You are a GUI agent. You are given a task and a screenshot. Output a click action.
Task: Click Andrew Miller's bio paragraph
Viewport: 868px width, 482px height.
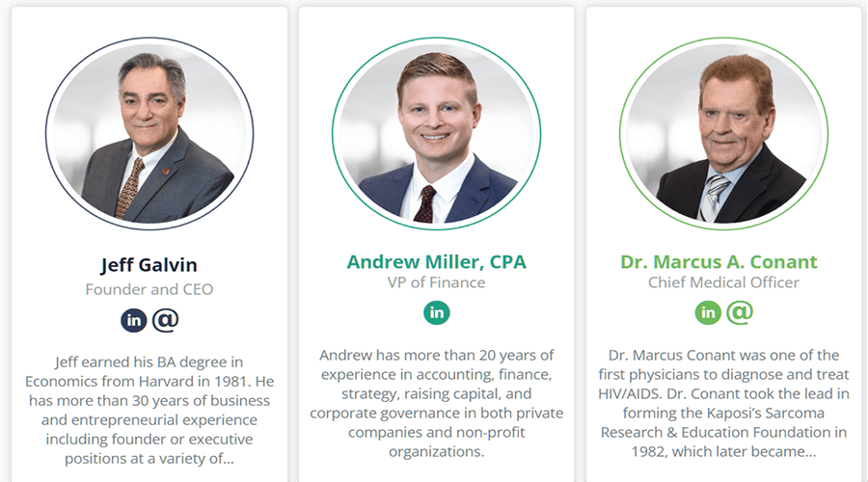coord(436,403)
